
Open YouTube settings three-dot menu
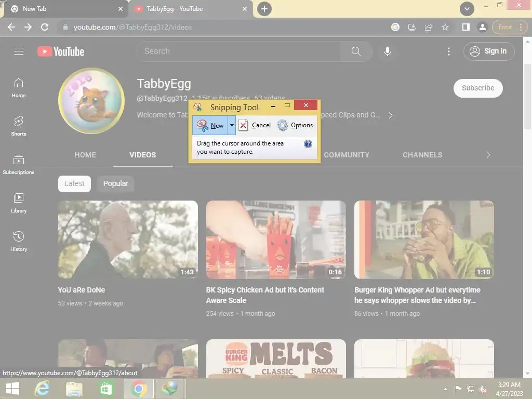coord(448,51)
